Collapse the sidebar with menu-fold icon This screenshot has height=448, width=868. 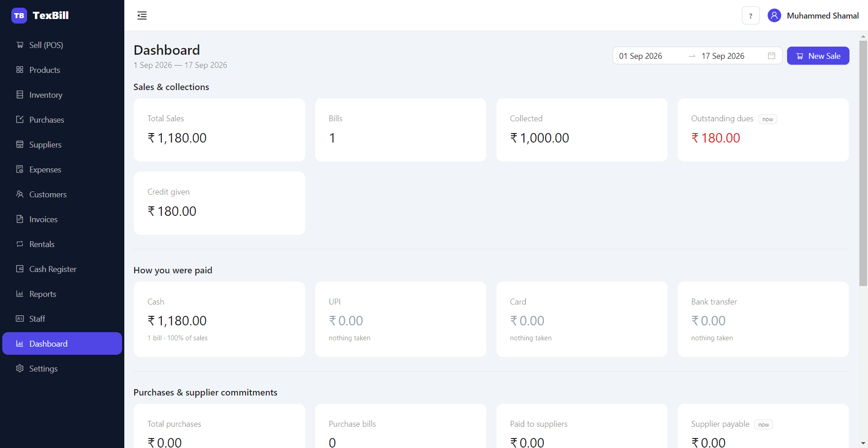[142, 15]
